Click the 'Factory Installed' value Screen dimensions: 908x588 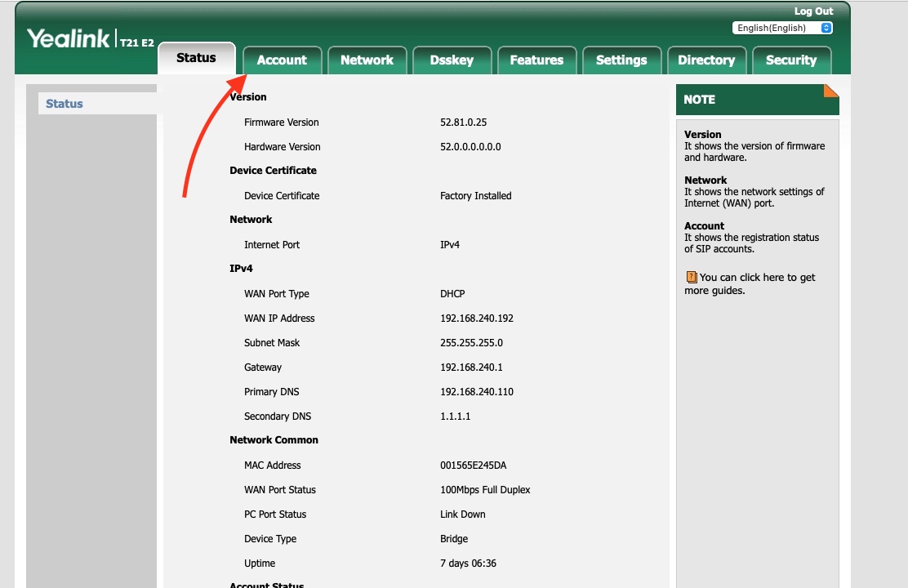(475, 196)
